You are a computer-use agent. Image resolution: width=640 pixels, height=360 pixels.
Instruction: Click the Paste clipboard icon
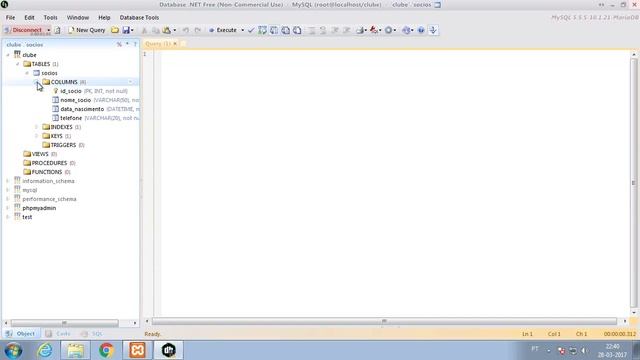167,30
